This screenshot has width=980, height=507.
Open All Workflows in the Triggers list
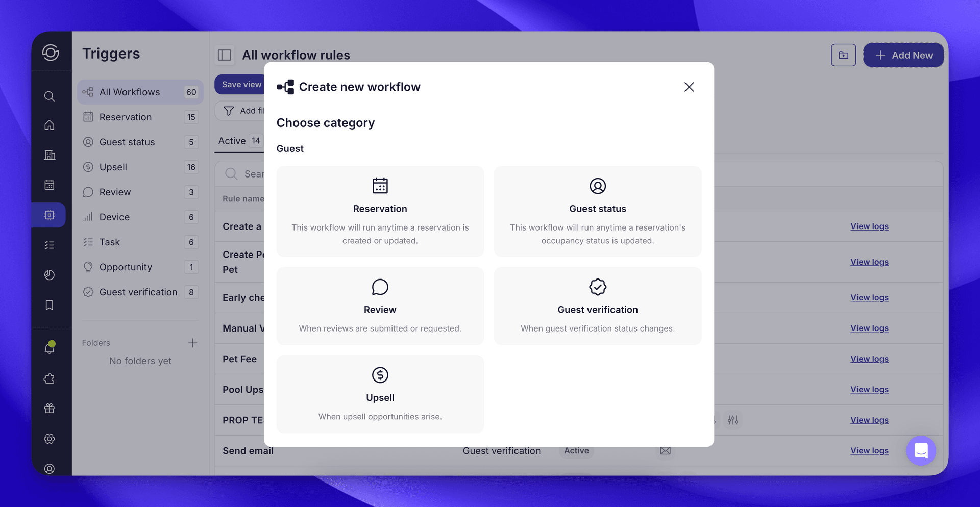pos(130,92)
